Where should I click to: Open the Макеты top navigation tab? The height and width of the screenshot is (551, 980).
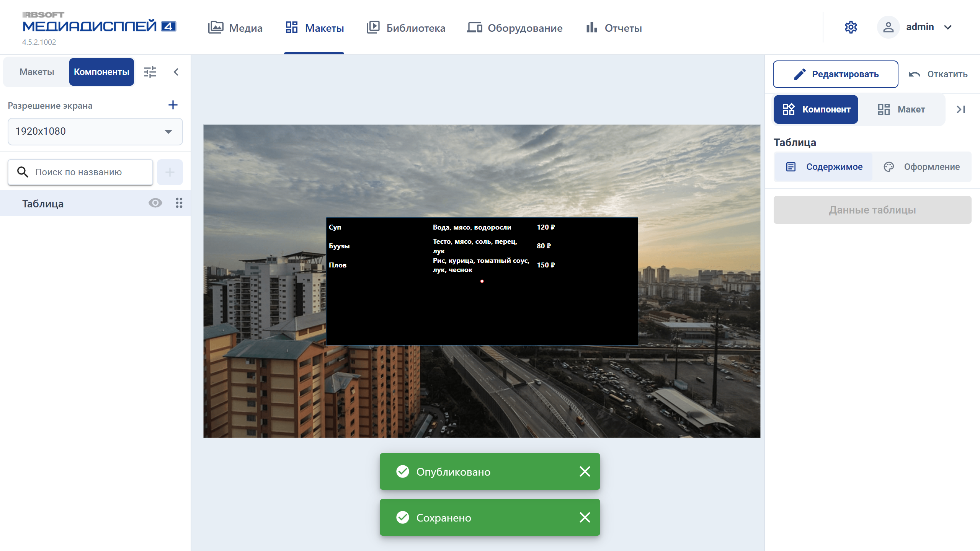[x=314, y=28]
